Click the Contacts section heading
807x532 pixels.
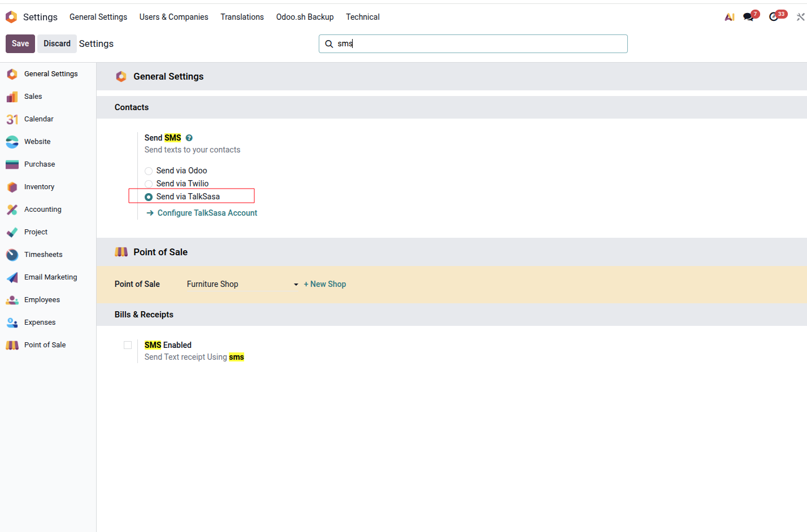coord(132,107)
